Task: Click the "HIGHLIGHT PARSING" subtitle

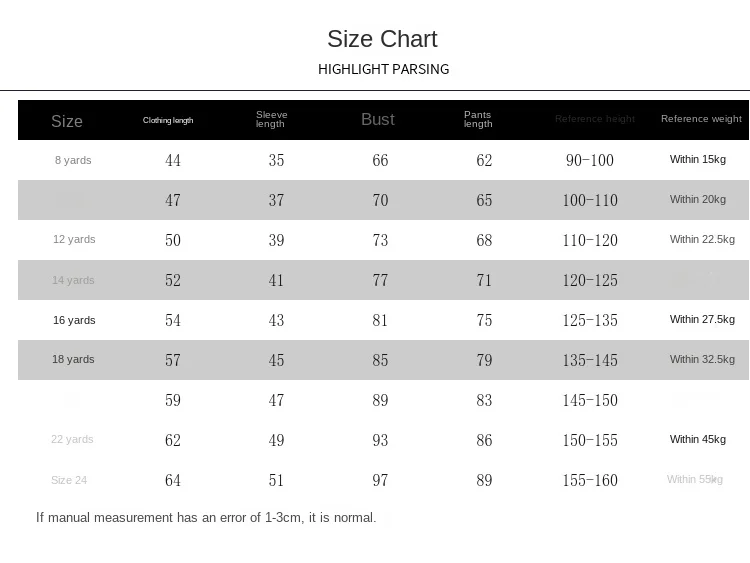Action: 383,69
